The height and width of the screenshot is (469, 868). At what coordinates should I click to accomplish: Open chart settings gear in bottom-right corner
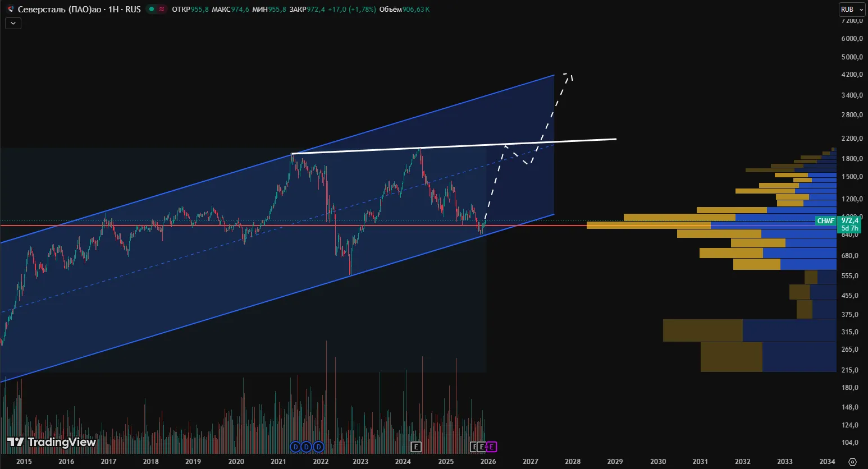pos(852,462)
